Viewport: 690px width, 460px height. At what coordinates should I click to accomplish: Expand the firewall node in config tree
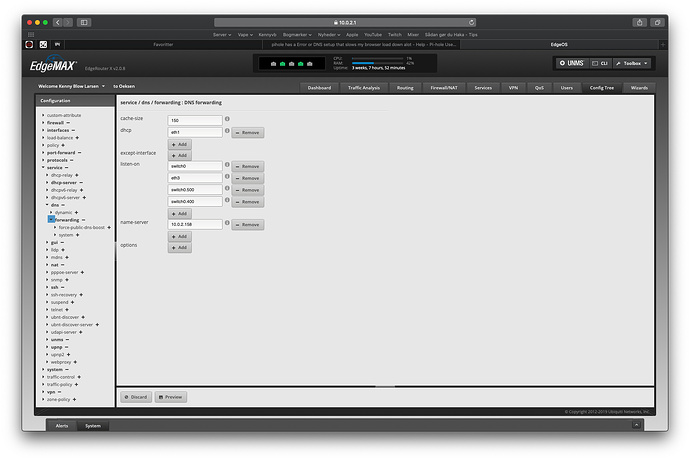point(44,122)
